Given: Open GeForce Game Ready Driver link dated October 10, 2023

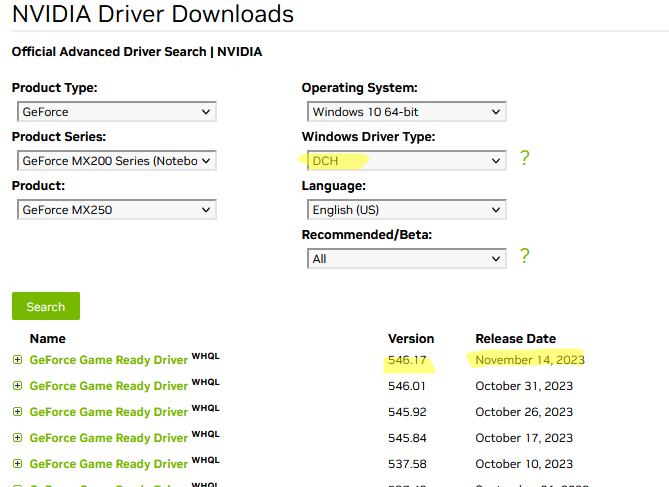Looking at the screenshot, I should [108, 464].
